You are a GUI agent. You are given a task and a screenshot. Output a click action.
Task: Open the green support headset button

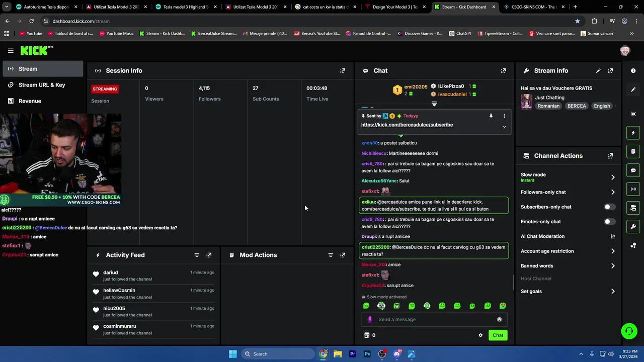click(629, 331)
